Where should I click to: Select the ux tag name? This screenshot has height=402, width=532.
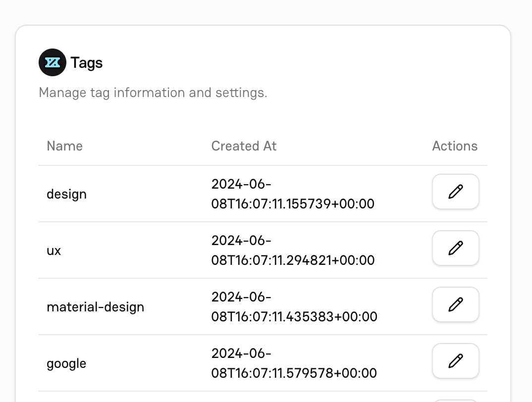click(53, 251)
